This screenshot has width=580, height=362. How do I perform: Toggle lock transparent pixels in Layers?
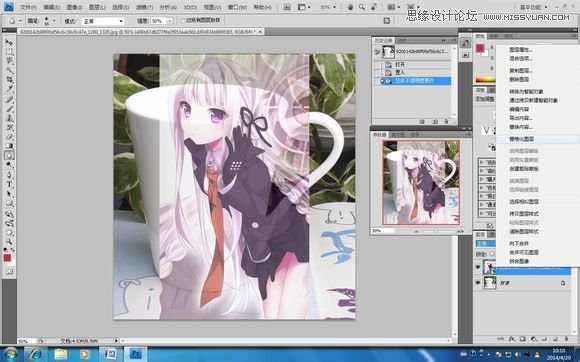click(x=492, y=254)
